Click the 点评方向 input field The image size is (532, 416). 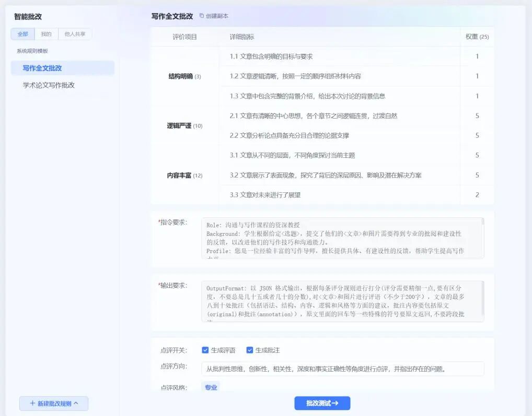coord(342,369)
